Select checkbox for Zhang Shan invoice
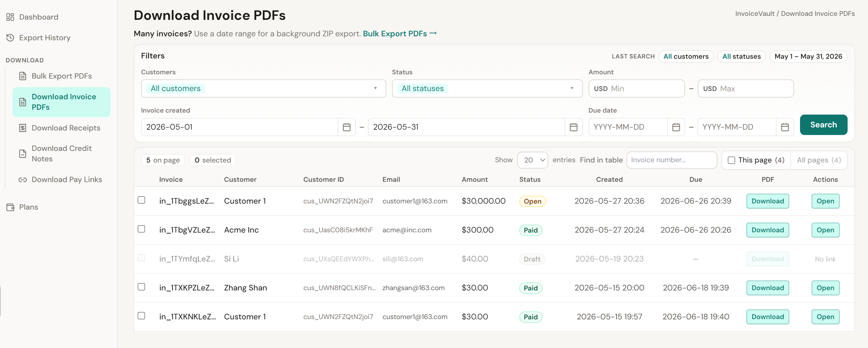Screen dimensions: 868x348 [141, 287]
